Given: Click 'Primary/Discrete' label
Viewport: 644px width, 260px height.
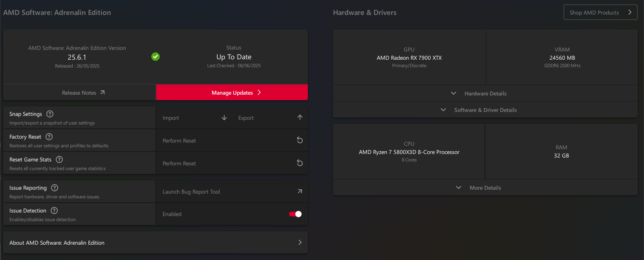Looking at the screenshot, I should 409,66.
